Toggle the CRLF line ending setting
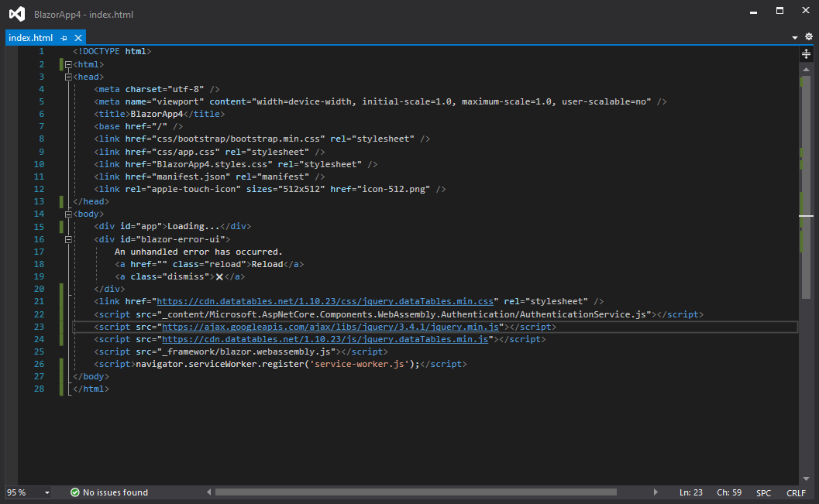Image resolution: width=819 pixels, height=504 pixels. pyautogui.click(x=796, y=492)
